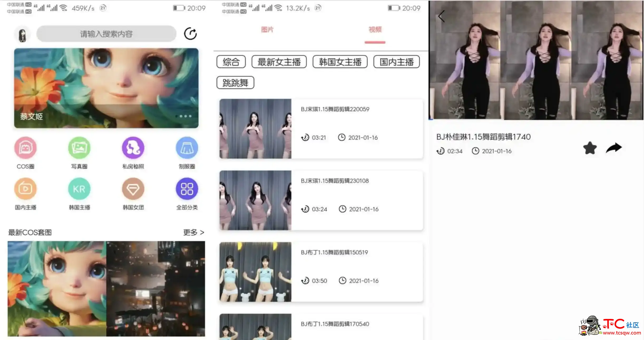Select the 综合 filter tag
The image size is (644, 340).
point(231,62)
